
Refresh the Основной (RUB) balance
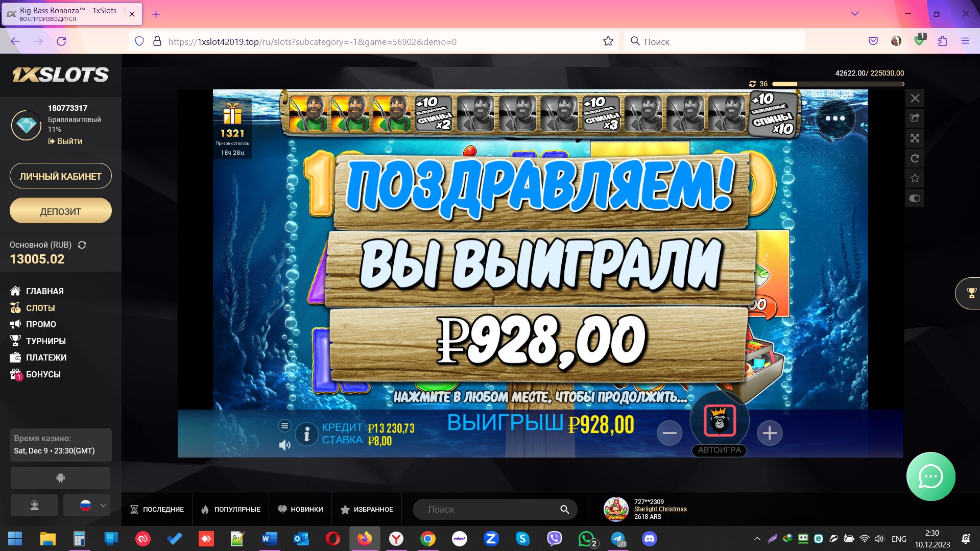click(82, 245)
